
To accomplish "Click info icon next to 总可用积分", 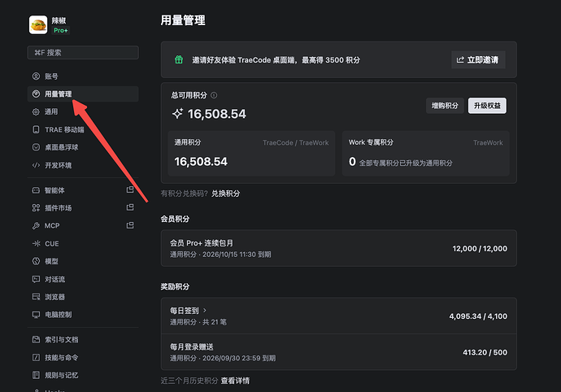I will pos(214,95).
